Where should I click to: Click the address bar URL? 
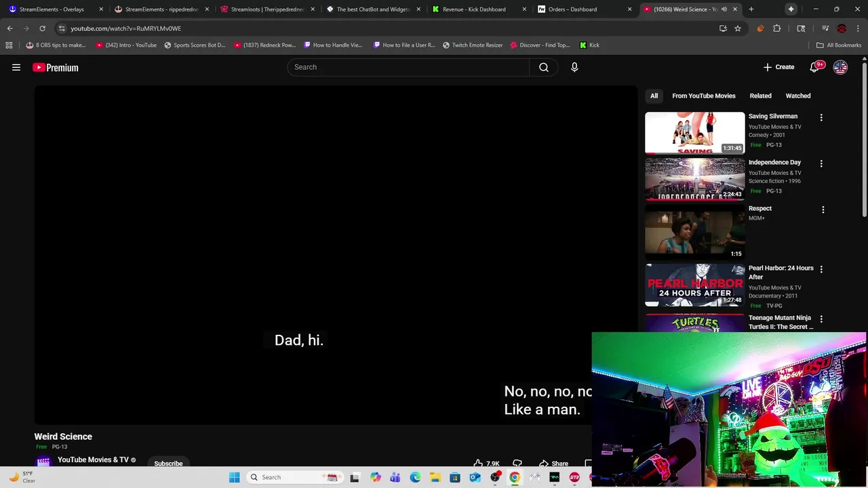point(125,28)
